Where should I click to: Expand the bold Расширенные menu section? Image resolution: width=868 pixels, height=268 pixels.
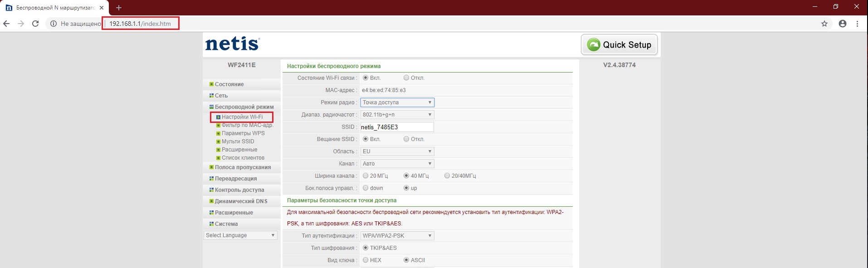[234, 213]
